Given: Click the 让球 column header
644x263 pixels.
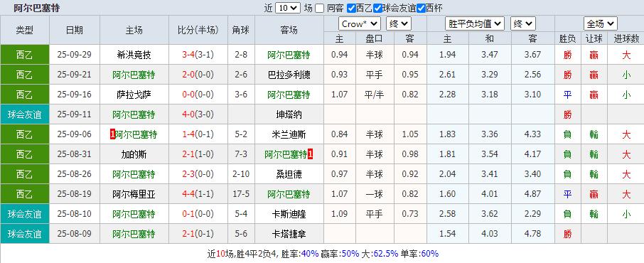Looking at the screenshot, I should (594, 38).
